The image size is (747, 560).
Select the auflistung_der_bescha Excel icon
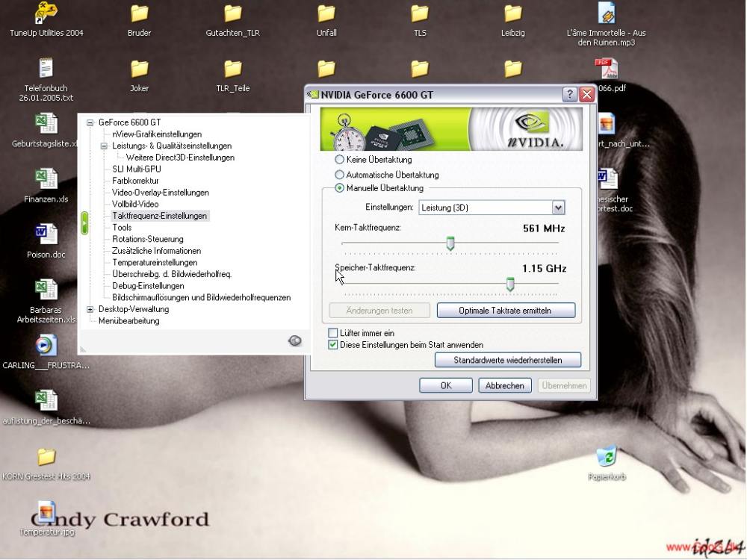click(46, 400)
